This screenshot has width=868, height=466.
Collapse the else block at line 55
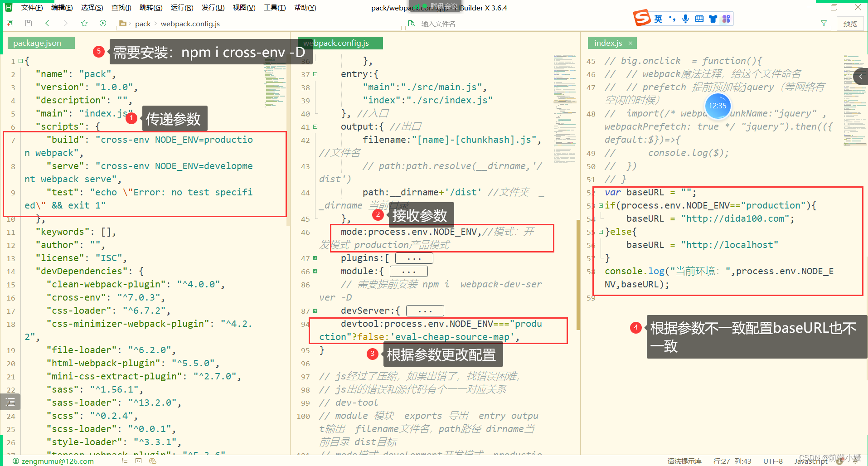click(x=601, y=232)
